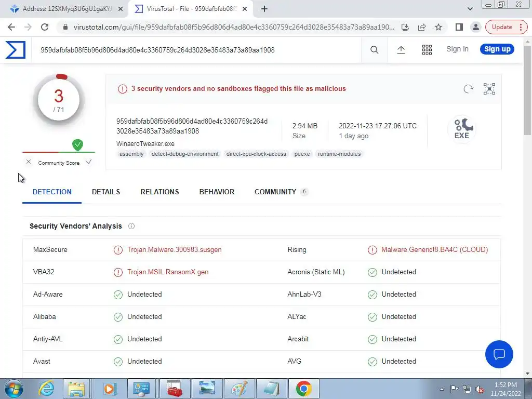
Task: Reload the page
Action: coord(45,27)
